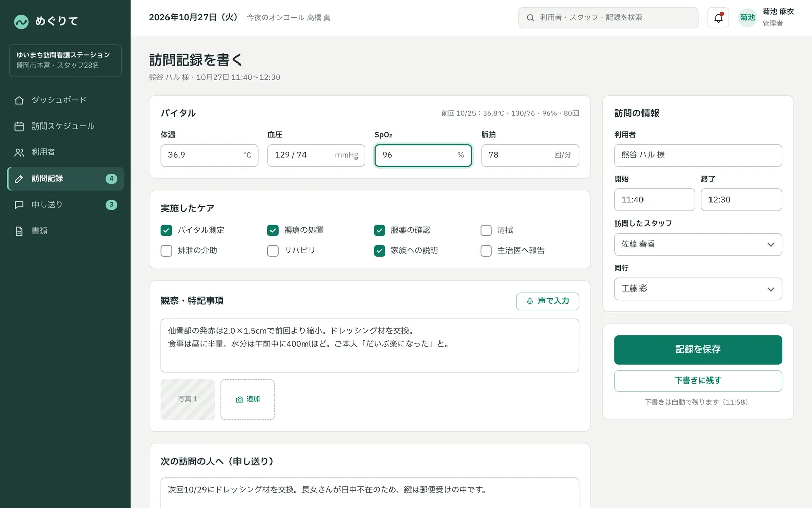Uncheck 褥瘡の処置 checkbox
Screen dimensions: 812x508
pos(273,230)
